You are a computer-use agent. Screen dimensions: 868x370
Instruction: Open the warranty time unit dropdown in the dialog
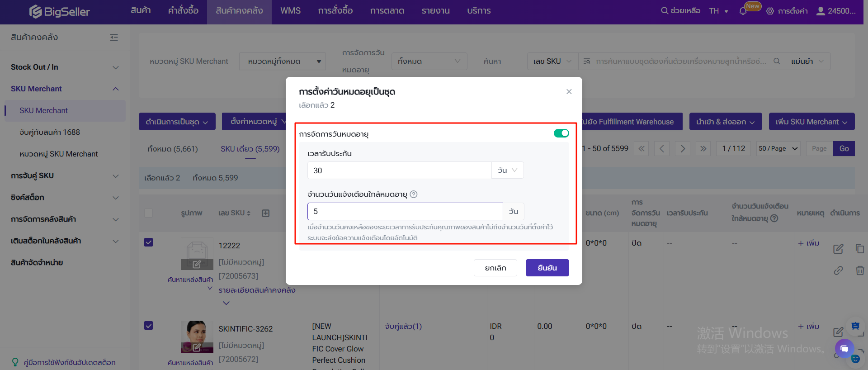pos(508,170)
